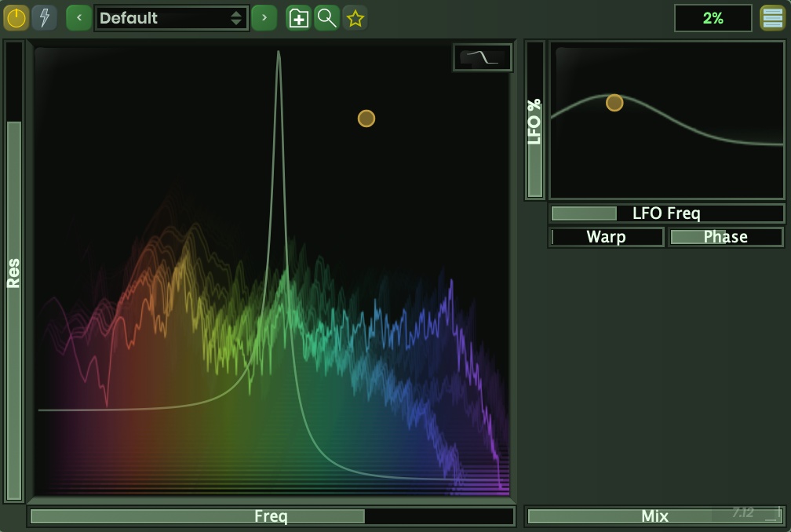Click the orange filter node in spectrum
791x532 pixels.
(x=366, y=118)
